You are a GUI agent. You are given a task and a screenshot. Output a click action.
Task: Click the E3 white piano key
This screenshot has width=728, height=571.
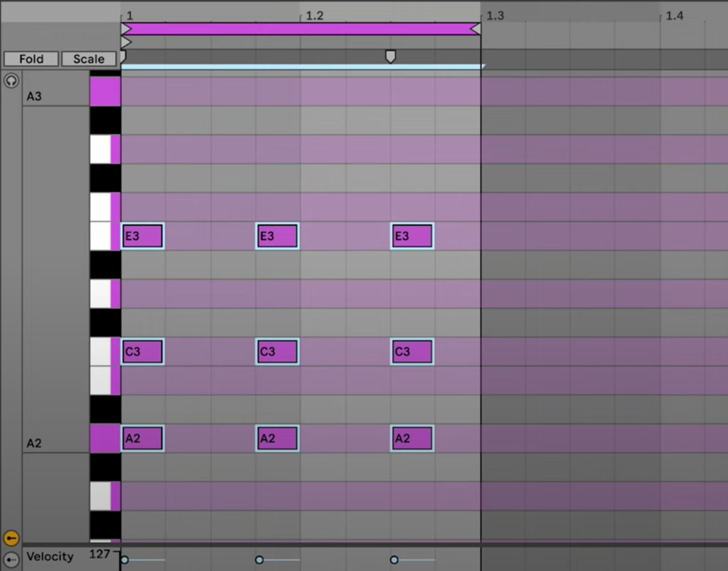(x=105, y=236)
